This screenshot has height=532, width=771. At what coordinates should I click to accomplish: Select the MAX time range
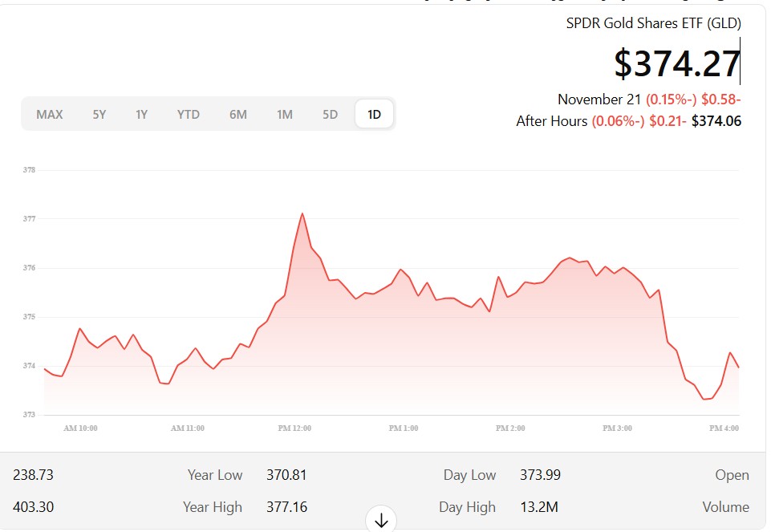pos(50,114)
